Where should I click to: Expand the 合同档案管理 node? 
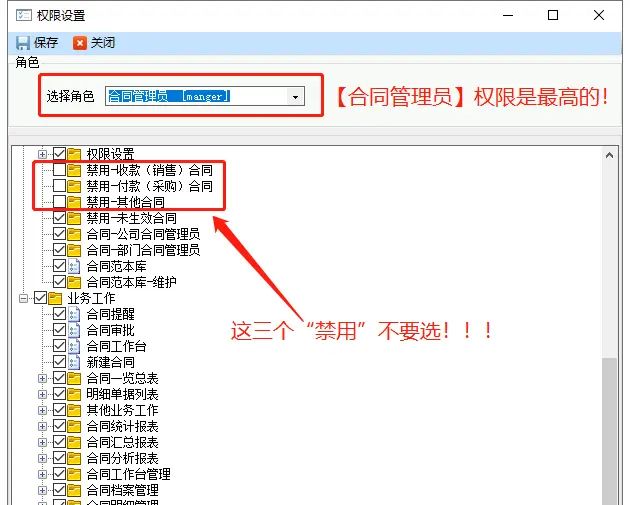(x=42, y=491)
